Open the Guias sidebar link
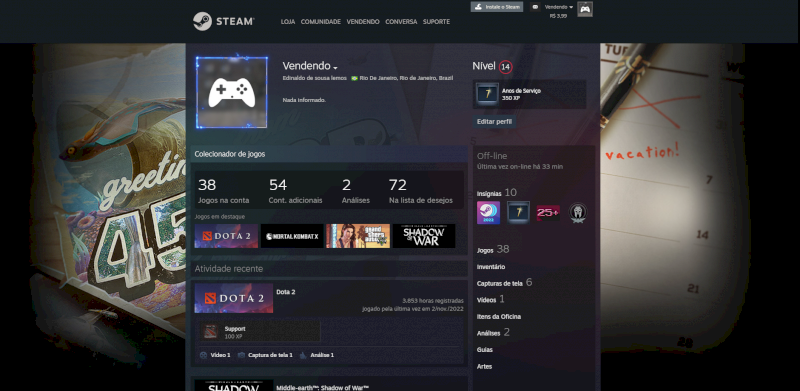 click(x=485, y=350)
